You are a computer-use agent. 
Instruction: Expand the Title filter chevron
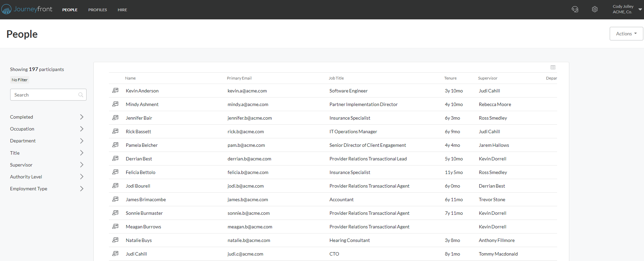tap(81, 153)
